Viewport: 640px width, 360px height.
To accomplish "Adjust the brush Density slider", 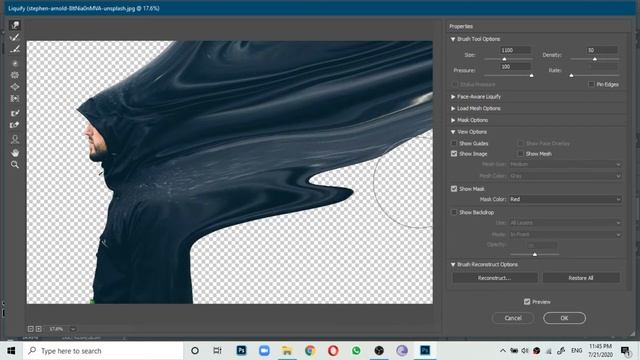I will [595, 59].
